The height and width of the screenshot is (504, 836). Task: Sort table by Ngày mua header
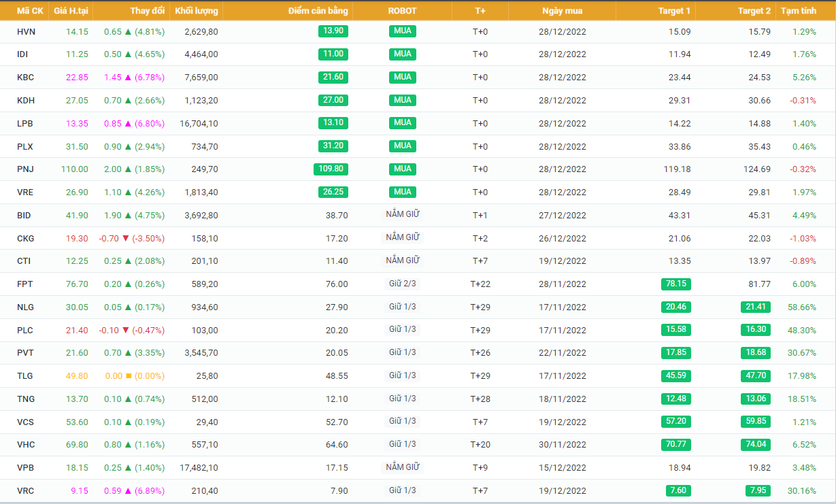click(562, 11)
